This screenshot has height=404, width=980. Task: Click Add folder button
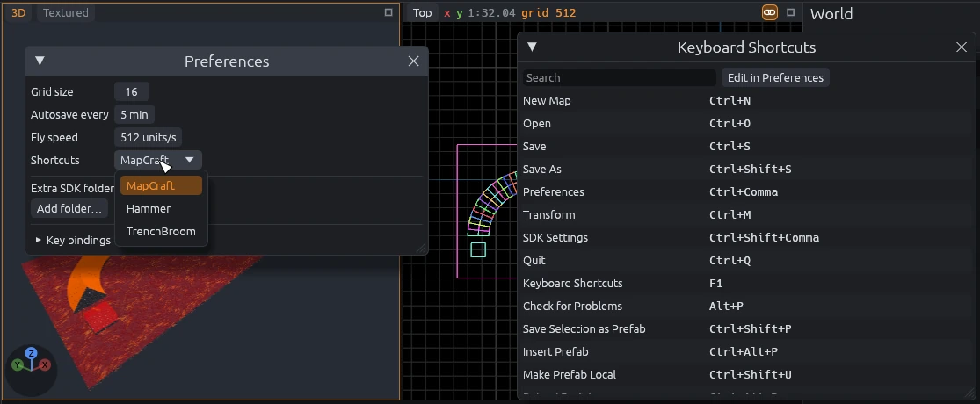69,208
